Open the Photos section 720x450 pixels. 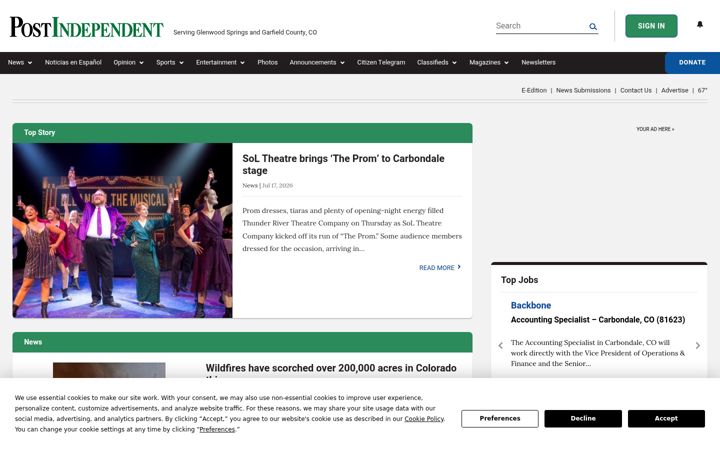click(x=267, y=62)
